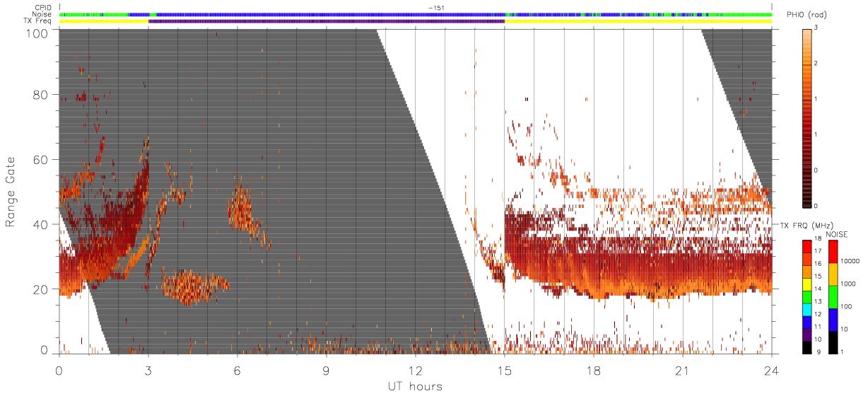The height and width of the screenshot is (401, 868).
Task: Click the Noise row label beside top strip
Action: coord(42,14)
